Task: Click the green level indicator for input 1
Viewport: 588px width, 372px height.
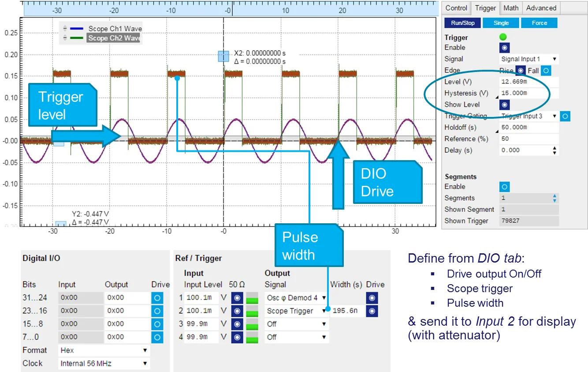Action: click(x=252, y=301)
